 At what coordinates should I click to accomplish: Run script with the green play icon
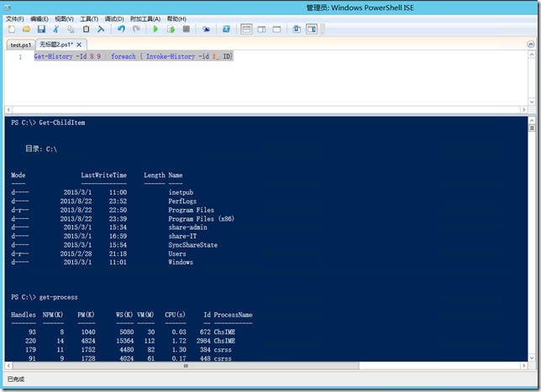click(x=155, y=29)
